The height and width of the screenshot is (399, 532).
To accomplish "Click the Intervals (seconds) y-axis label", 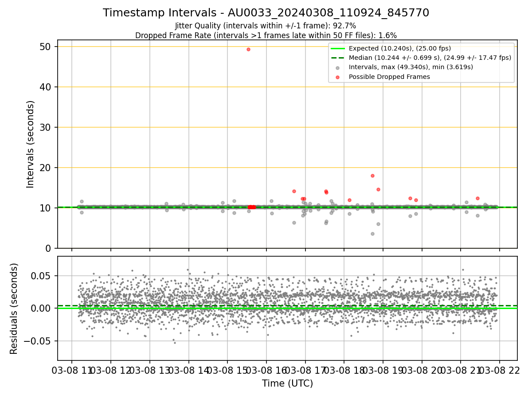I will [31, 144].
